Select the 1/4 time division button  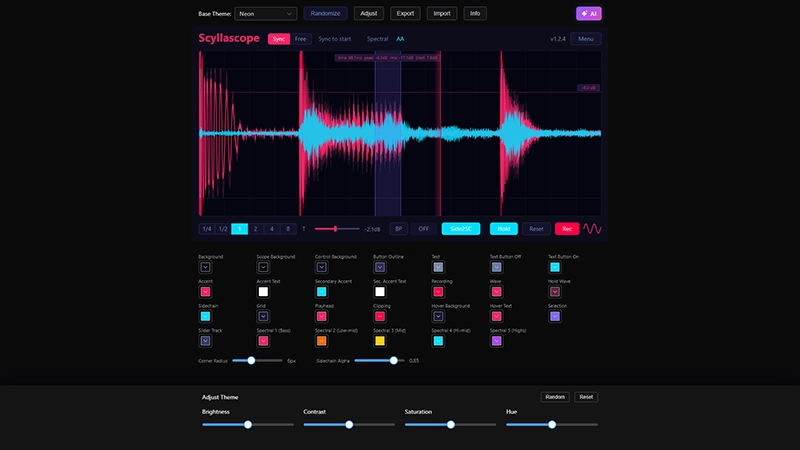[x=207, y=229]
